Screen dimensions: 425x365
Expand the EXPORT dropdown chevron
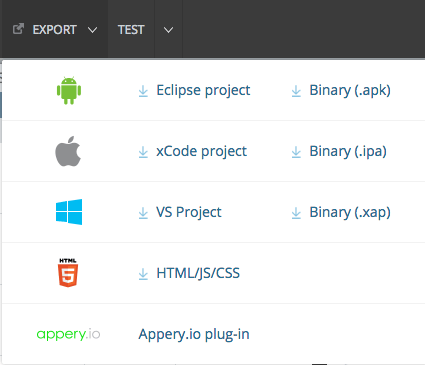(92, 30)
